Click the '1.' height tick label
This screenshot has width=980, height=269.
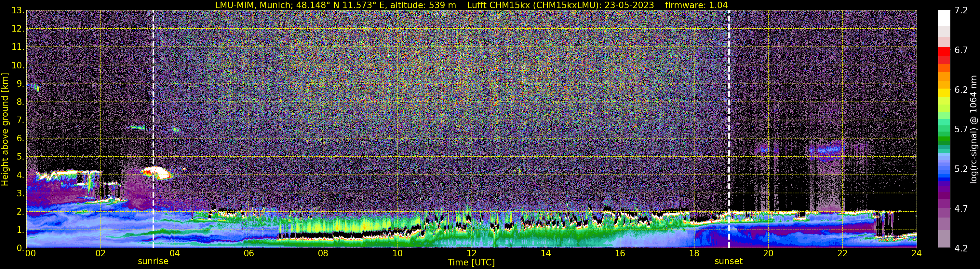[20, 230]
